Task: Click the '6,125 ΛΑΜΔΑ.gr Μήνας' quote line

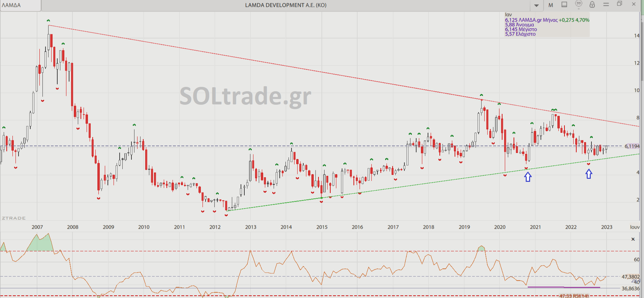Action: pos(531,20)
